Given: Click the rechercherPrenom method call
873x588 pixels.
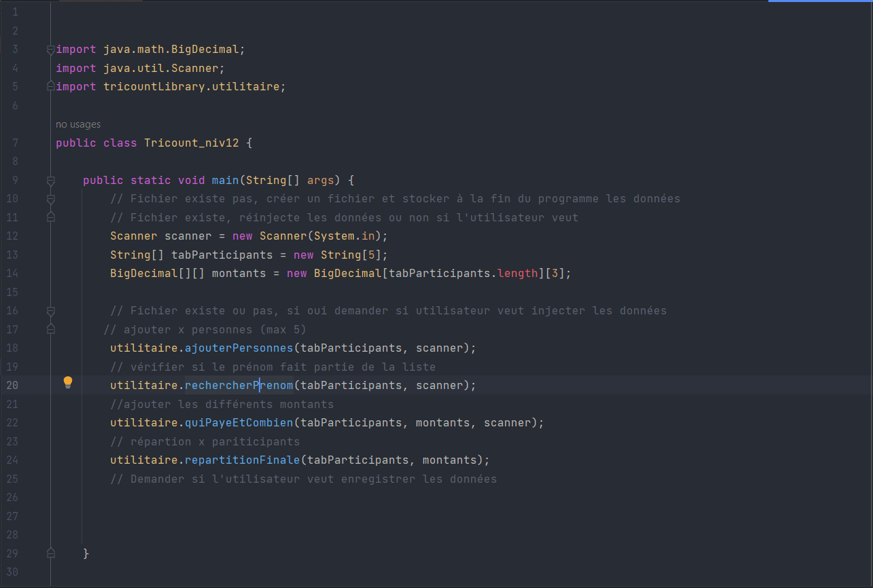Looking at the screenshot, I should pos(238,386).
